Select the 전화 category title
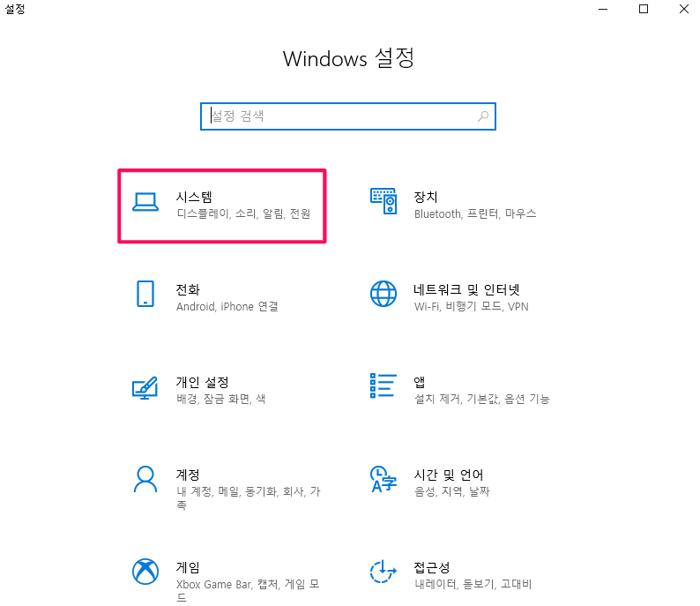The image size is (700, 606). point(188,290)
